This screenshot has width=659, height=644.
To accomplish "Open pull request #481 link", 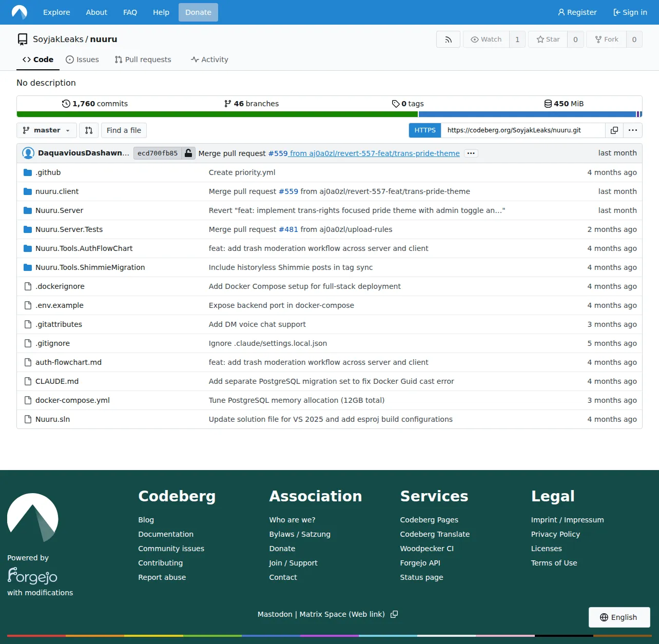I will pos(288,229).
